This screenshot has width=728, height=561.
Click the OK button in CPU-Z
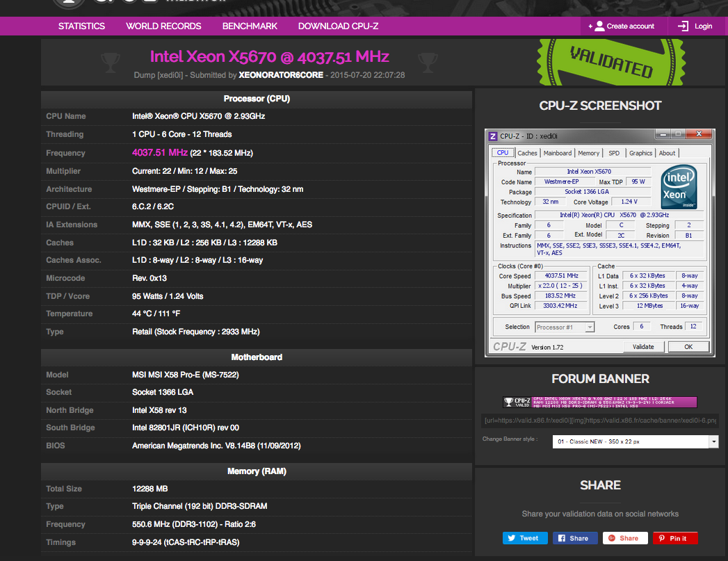click(x=688, y=347)
